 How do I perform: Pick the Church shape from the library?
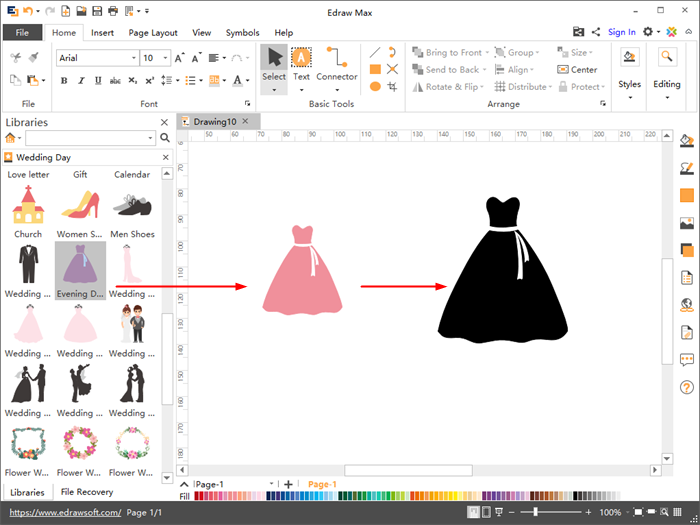coord(28,207)
